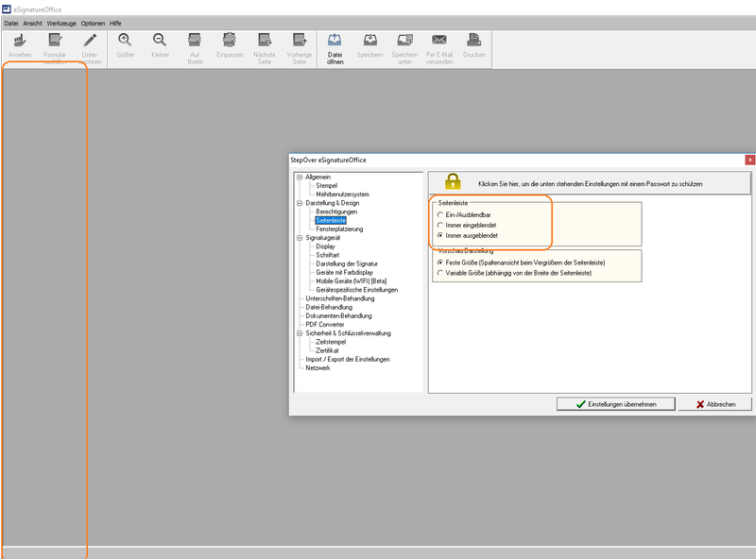Click the password protection lock banner
The width and height of the screenshot is (756, 559).
coord(590,182)
